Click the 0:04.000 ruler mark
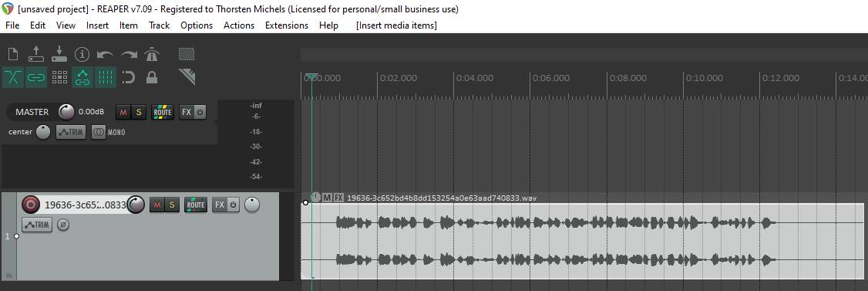868x291 pixels. [x=474, y=78]
